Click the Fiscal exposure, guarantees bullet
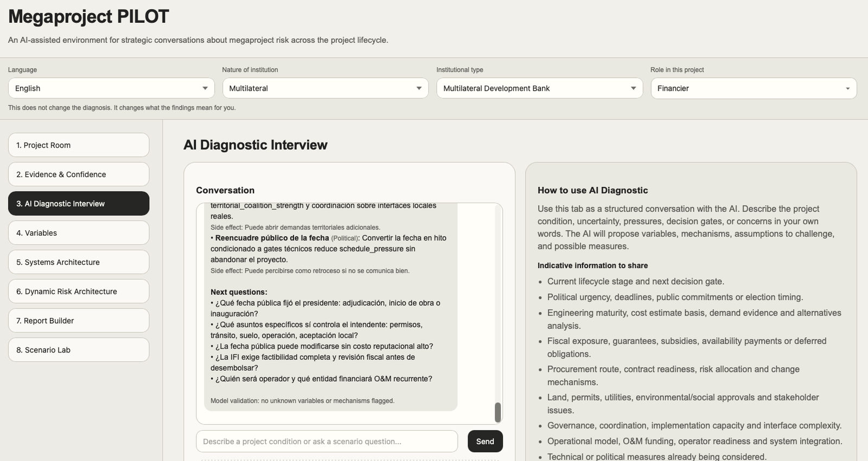The width and height of the screenshot is (868, 461). (x=687, y=348)
